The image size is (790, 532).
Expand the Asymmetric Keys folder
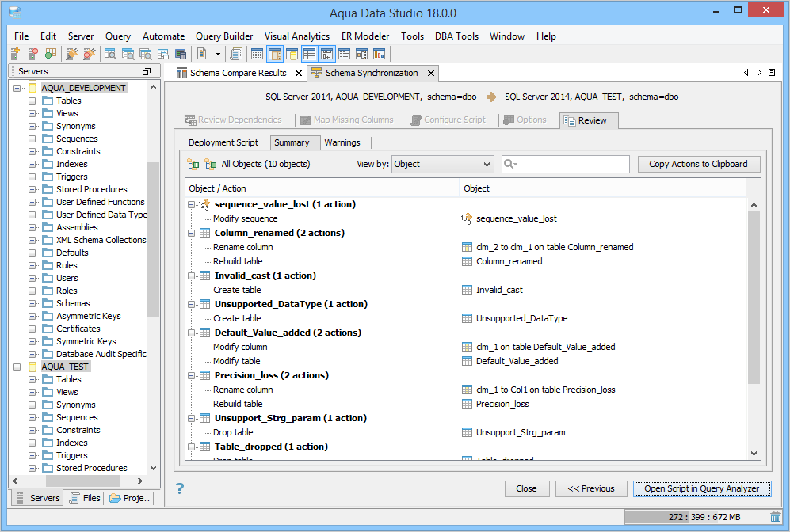pos(32,316)
